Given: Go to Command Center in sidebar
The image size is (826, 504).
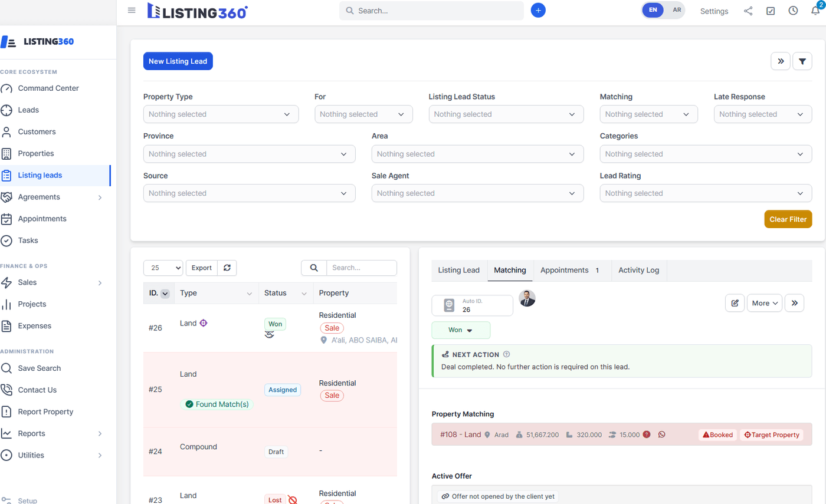Looking at the screenshot, I should click(48, 88).
